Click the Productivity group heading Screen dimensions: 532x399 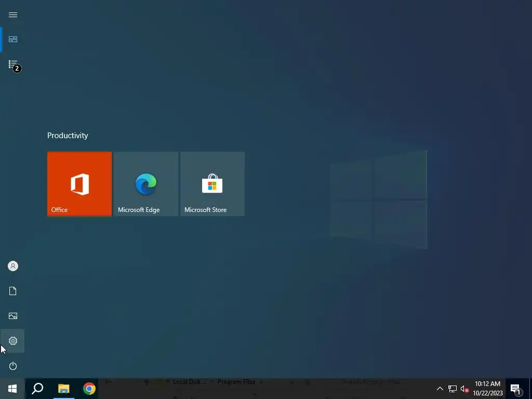click(x=68, y=136)
